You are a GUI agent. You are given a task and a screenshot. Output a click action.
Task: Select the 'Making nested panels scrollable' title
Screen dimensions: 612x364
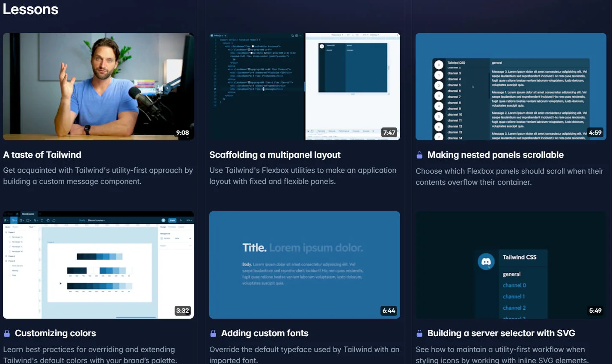click(496, 155)
